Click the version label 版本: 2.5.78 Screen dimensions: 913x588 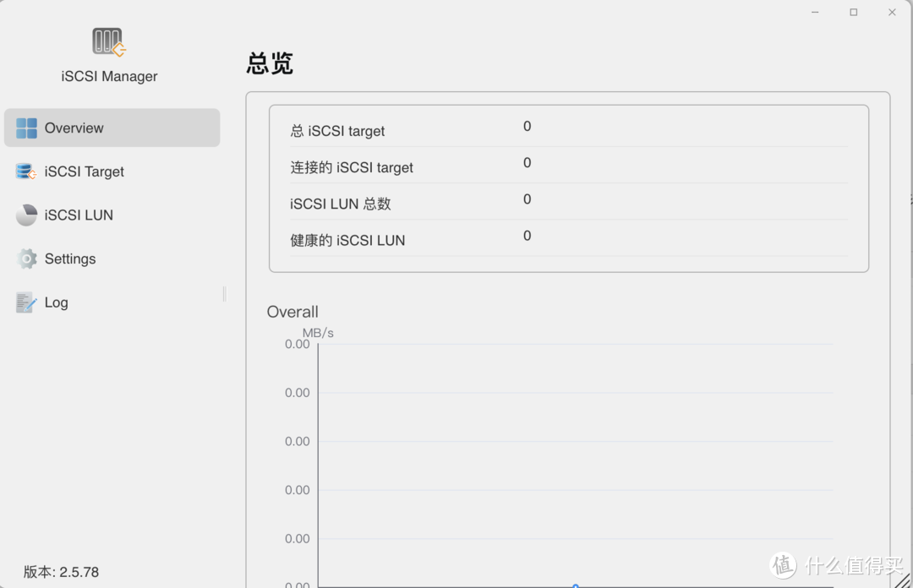coord(59,572)
